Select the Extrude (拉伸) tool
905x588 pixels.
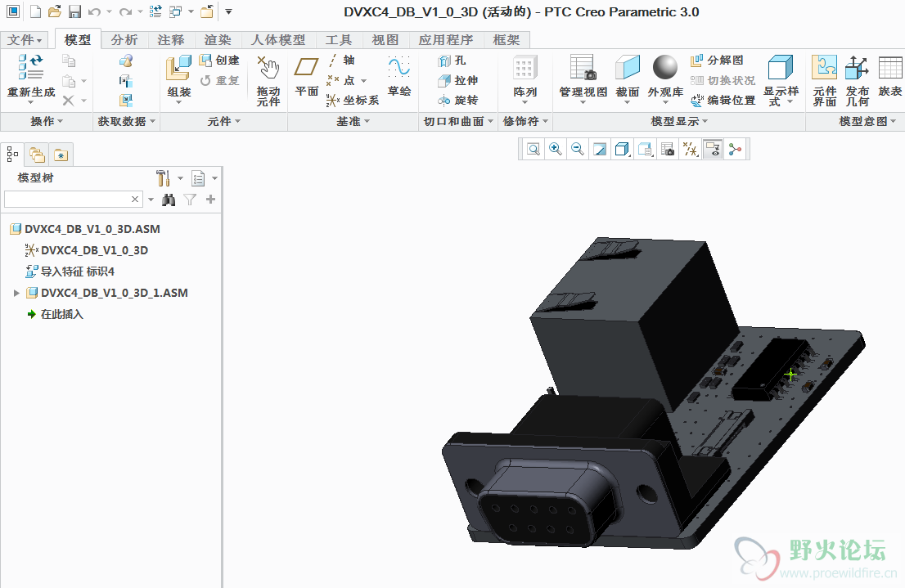[458, 80]
